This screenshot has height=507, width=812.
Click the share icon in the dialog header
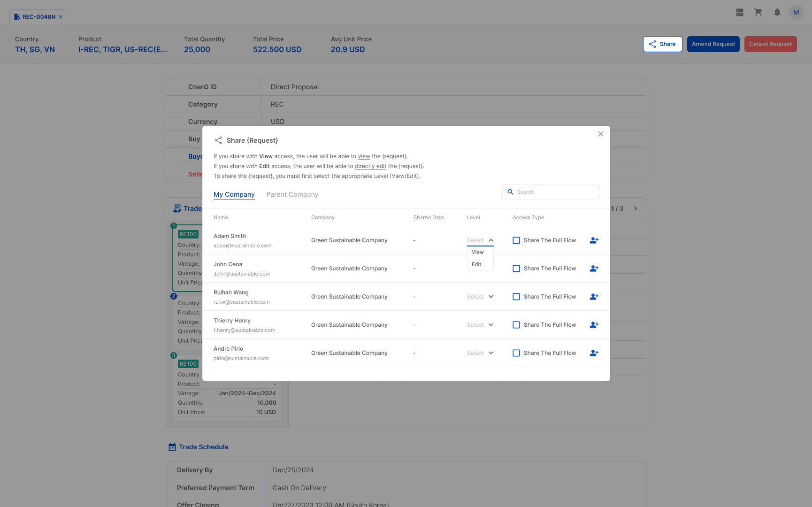point(218,140)
